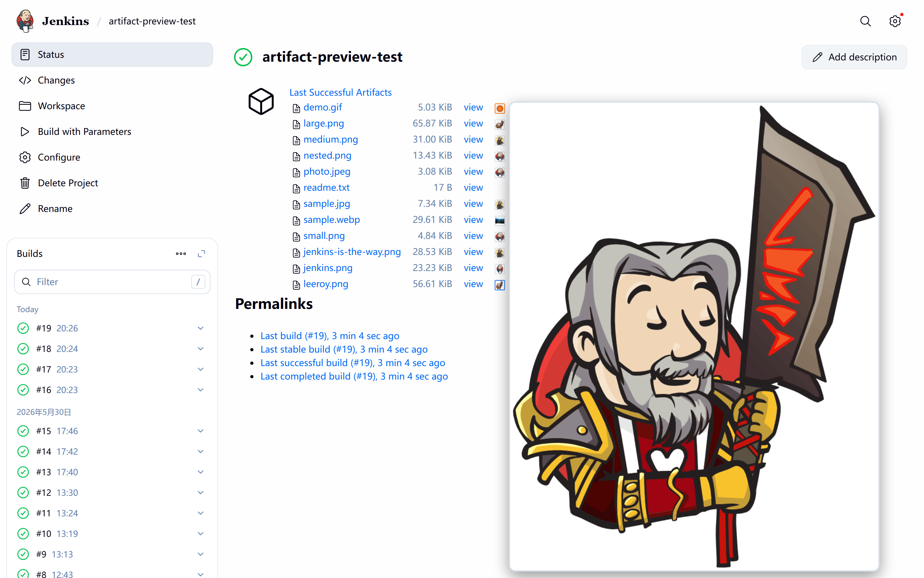Click the Jenkins title text in header

coord(66,21)
